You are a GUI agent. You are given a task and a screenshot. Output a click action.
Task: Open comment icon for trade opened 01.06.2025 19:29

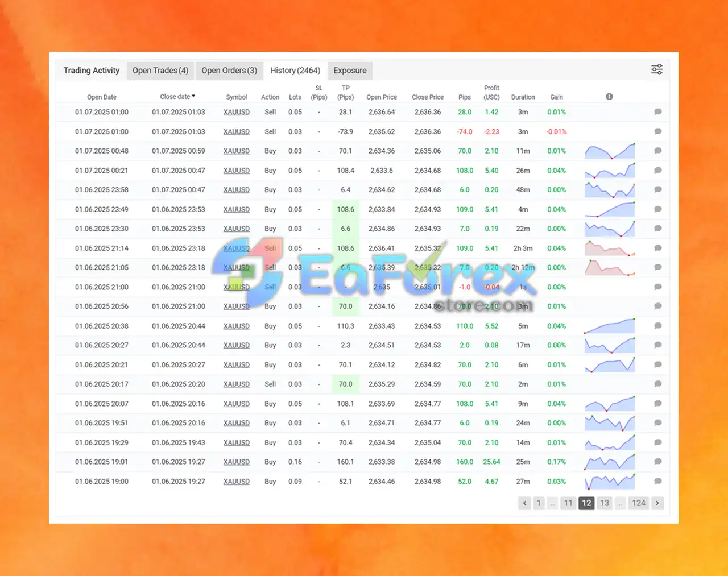657,442
